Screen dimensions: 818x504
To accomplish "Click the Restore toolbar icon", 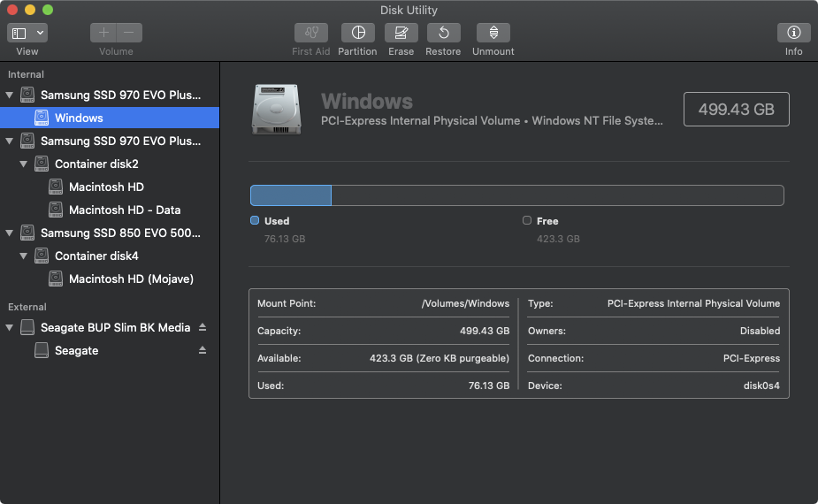I will click(x=443, y=33).
